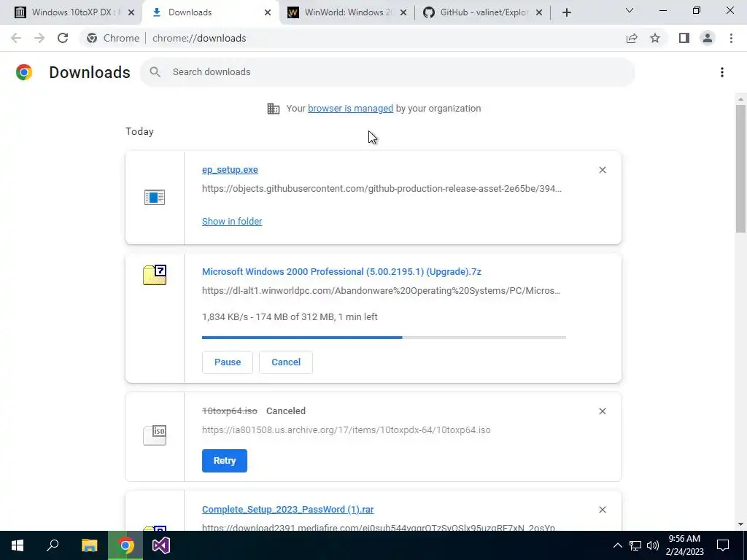Click the Chrome taskbar icon
Viewport: 747px width, 560px height.
pyautogui.click(x=125, y=545)
